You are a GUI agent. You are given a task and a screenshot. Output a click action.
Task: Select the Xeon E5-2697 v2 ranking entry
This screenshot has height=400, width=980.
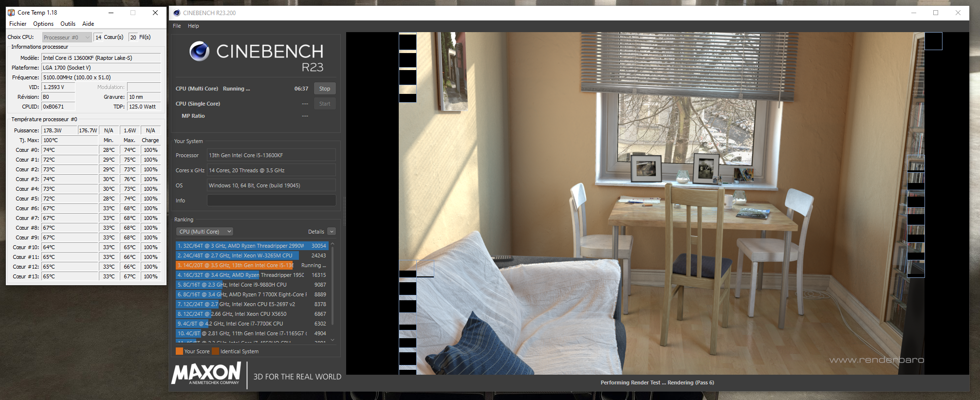(252, 304)
